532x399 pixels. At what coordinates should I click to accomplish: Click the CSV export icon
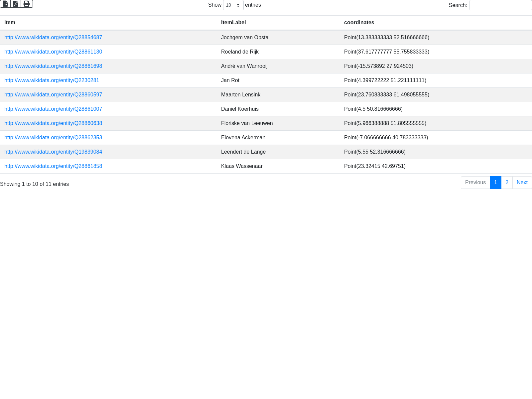click(x=5, y=4)
